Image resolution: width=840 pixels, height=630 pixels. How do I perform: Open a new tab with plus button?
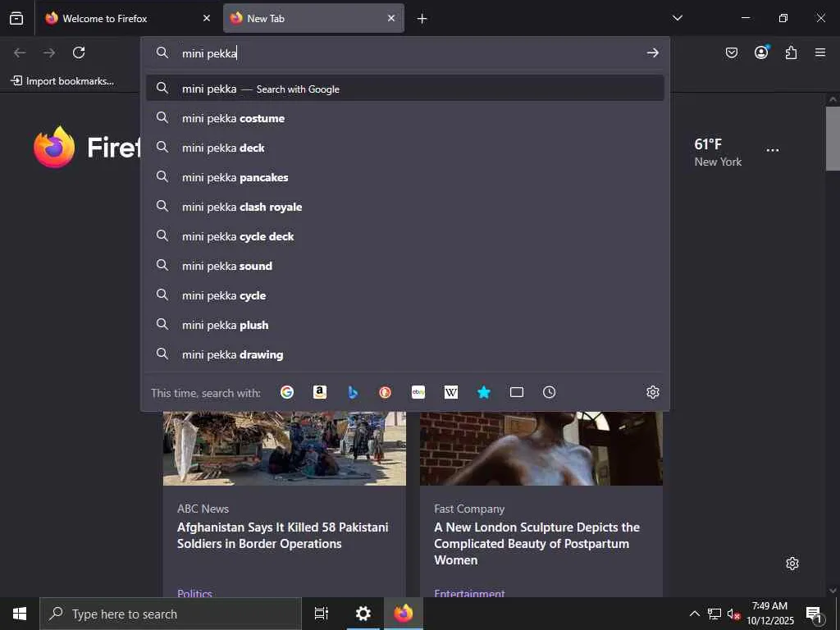click(422, 19)
